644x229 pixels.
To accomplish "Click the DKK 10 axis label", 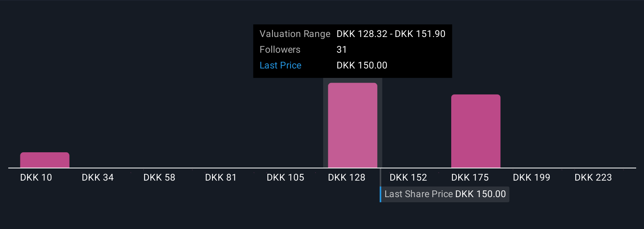I will (36, 177).
